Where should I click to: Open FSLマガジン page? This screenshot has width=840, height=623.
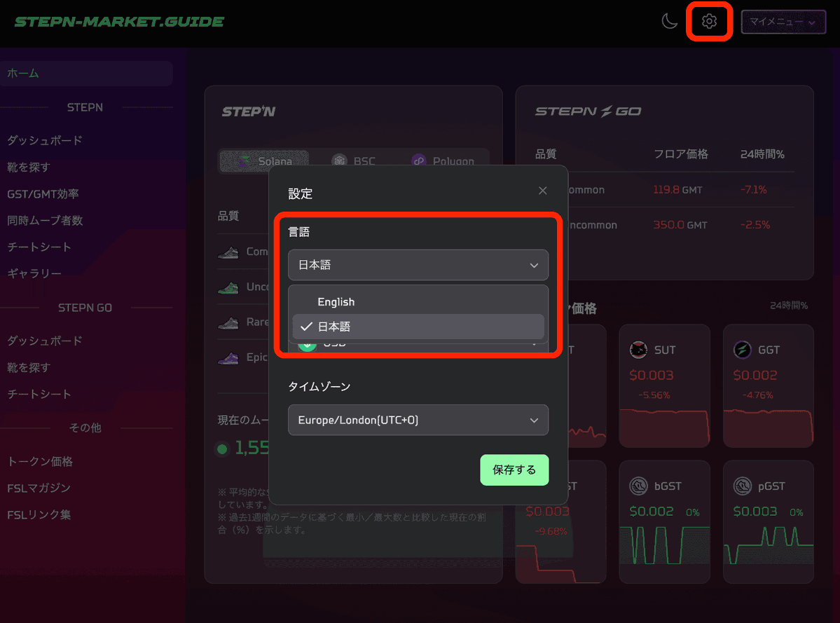point(39,488)
